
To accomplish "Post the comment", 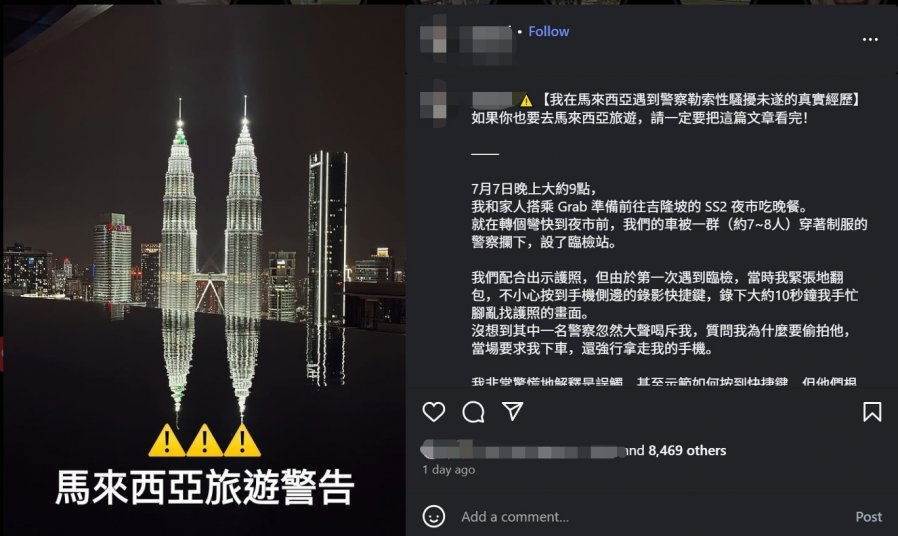I will (x=869, y=517).
